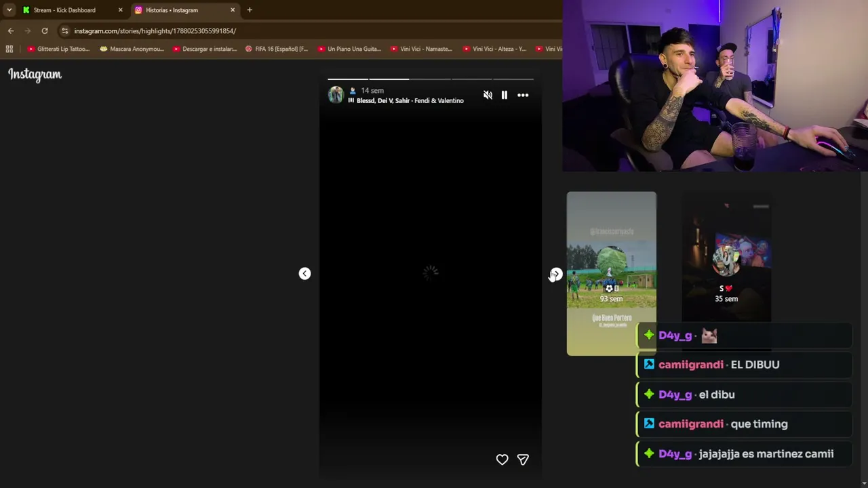Viewport: 868px width, 488px height.
Task: Open the Vini Vici - Namaste bookmark
Action: (422, 49)
